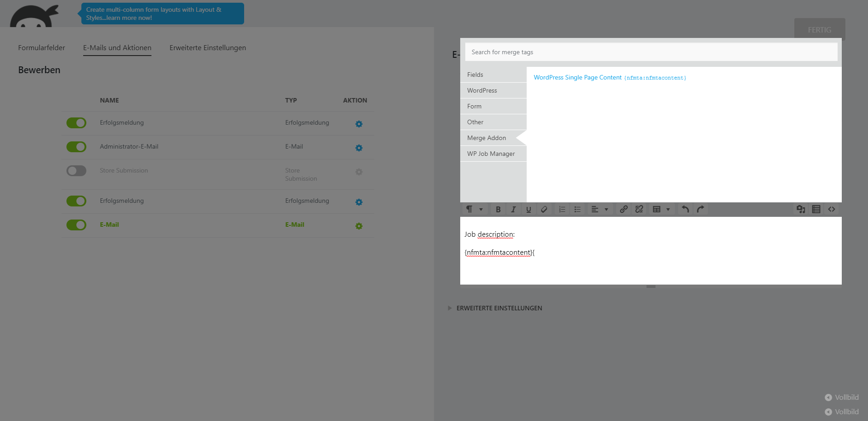Click the Store Submission action name
This screenshot has height=421, width=868.
124,171
